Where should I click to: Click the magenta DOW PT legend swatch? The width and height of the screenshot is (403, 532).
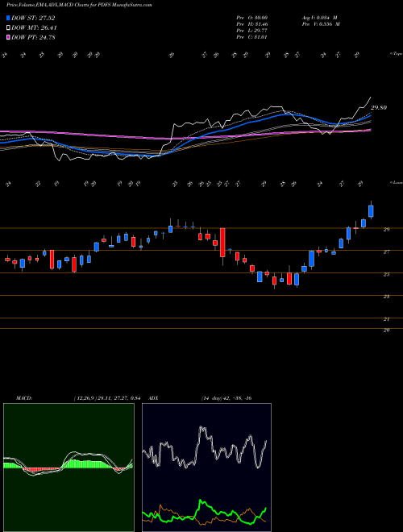point(8,37)
